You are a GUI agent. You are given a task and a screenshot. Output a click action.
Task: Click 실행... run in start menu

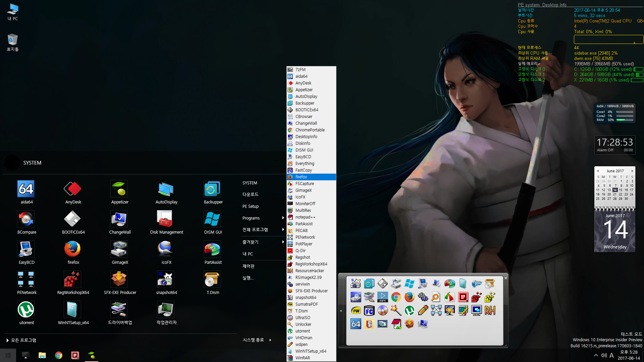[x=248, y=278]
